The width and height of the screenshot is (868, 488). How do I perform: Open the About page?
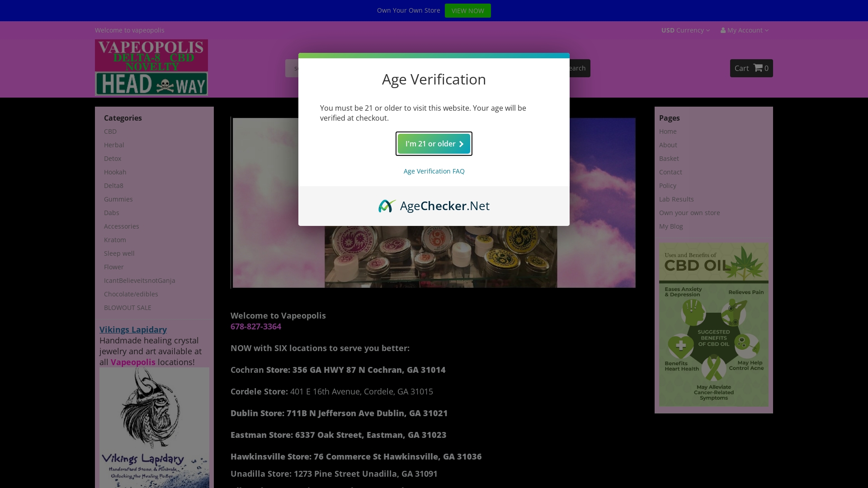(668, 145)
